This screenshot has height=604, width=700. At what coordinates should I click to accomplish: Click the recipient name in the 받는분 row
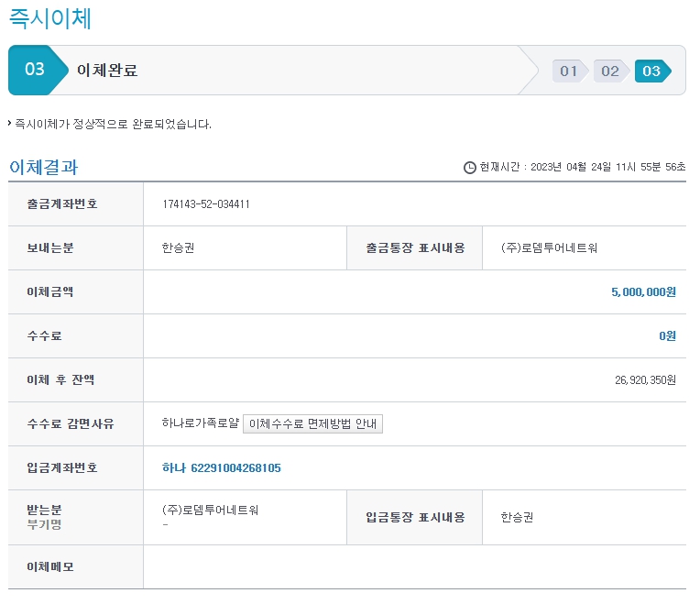(210, 511)
